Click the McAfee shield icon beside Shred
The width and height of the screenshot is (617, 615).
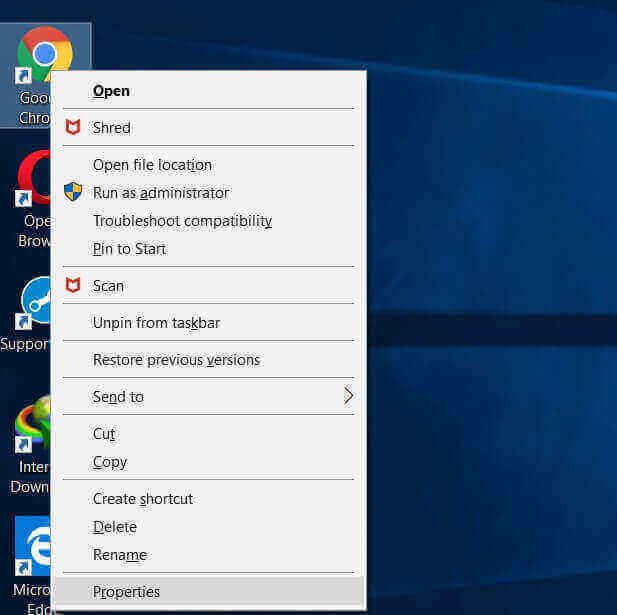coord(72,128)
